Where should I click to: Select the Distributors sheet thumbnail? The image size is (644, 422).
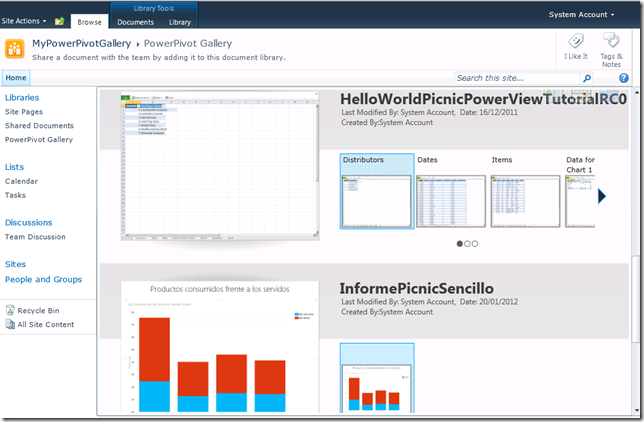377,198
